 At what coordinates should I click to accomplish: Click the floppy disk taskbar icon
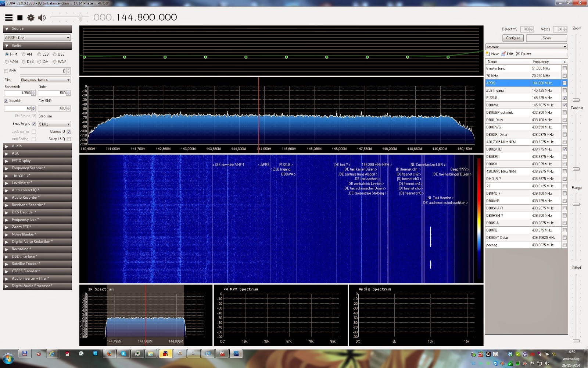click(x=25, y=354)
